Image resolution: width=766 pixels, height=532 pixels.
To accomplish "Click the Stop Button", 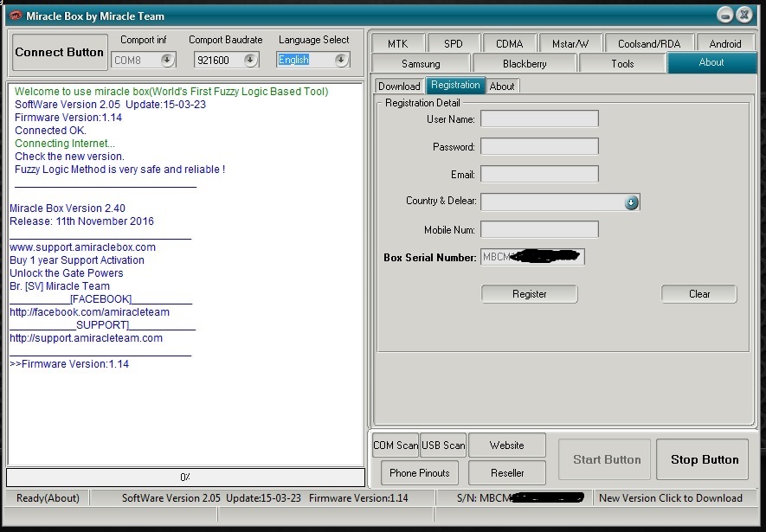I will point(703,459).
